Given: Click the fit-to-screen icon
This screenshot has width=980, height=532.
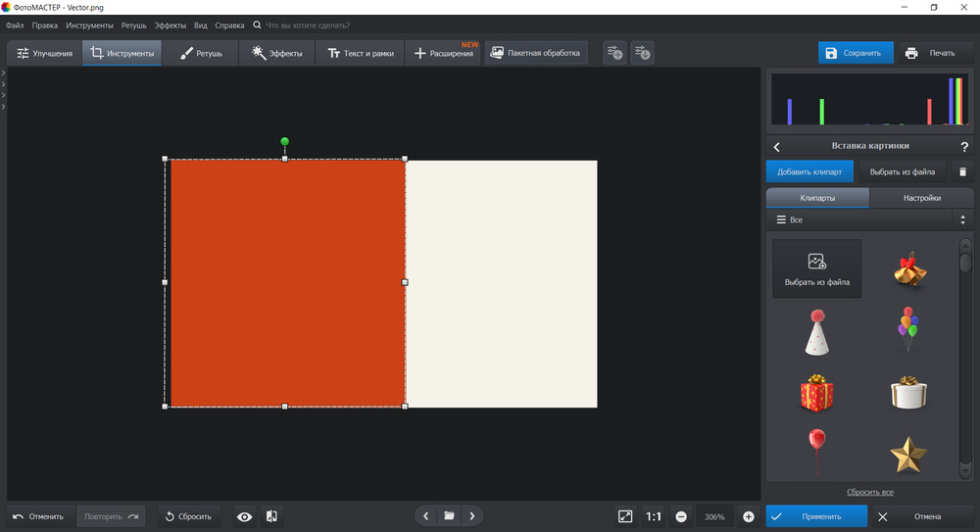Looking at the screenshot, I should click(625, 516).
